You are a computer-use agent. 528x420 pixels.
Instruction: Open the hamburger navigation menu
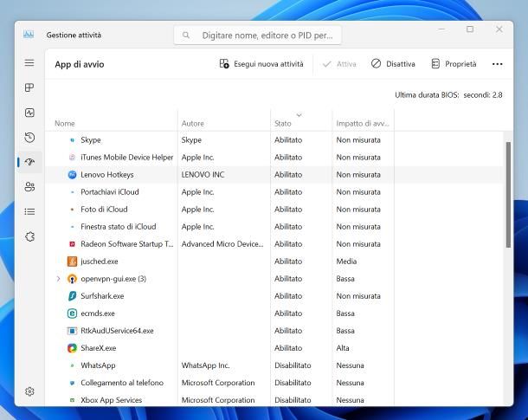pos(29,62)
